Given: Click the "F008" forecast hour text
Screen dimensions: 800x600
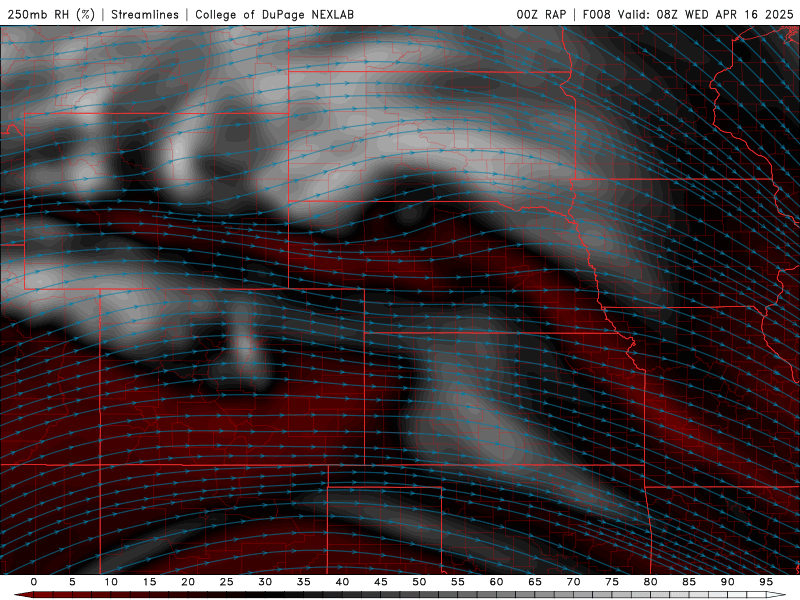Looking at the screenshot, I should [x=596, y=14].
